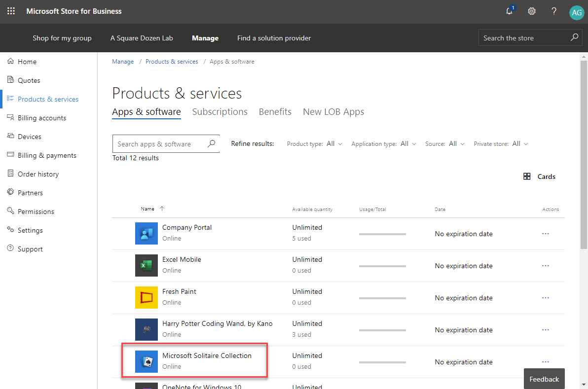
Task: Click the Fresh Paint app icon
Action: [x=146, y=298]
